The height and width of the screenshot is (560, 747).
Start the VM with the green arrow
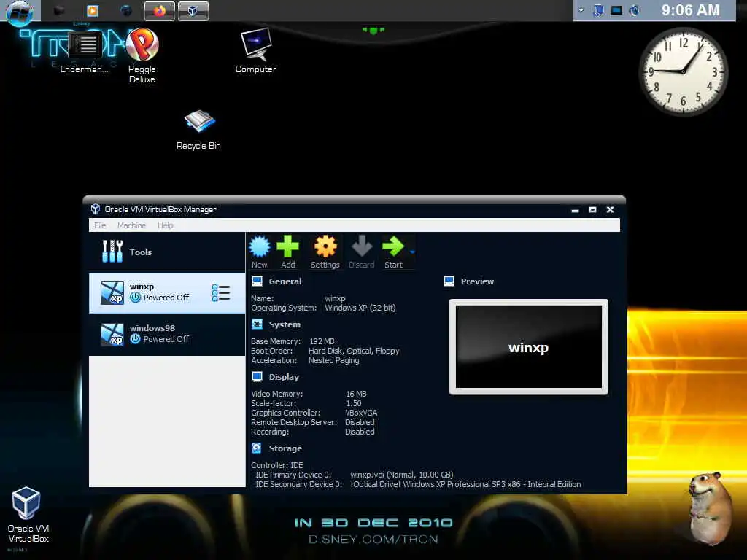click(393, 252)
